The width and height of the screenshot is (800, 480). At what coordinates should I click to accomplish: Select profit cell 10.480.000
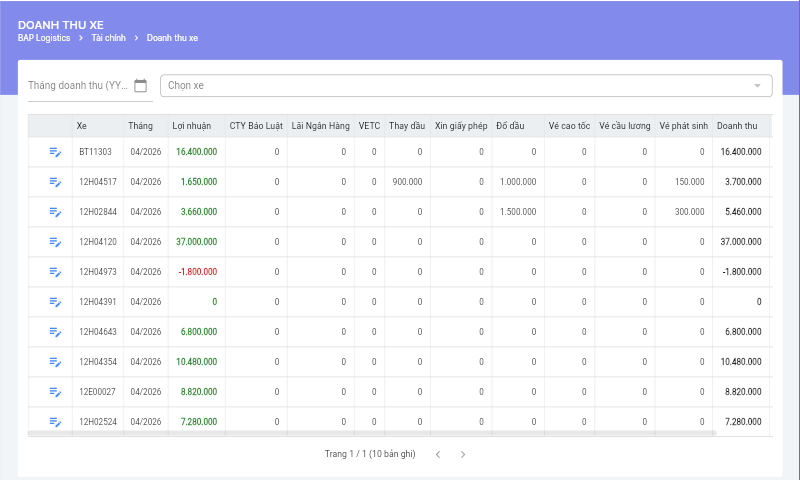pos(196,362)
